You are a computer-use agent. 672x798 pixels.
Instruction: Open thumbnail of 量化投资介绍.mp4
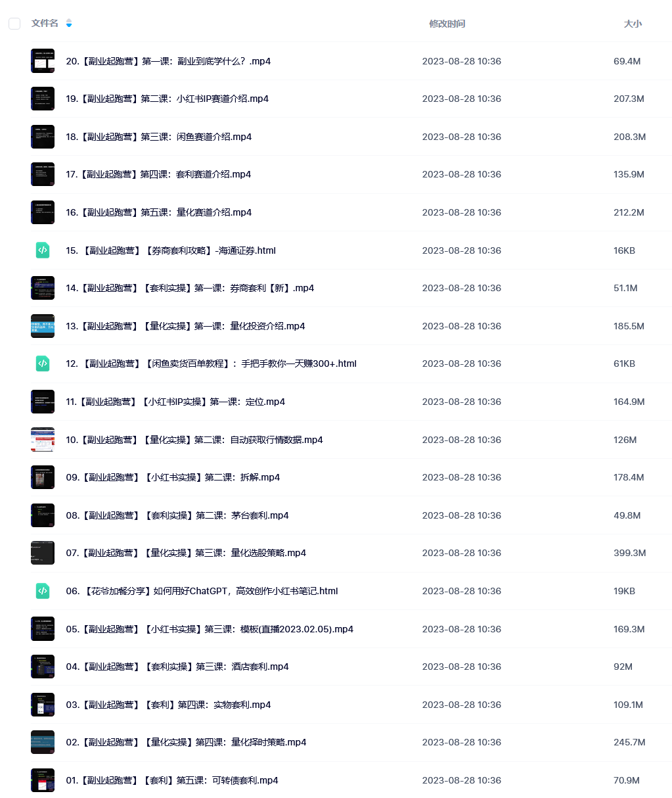43,325
